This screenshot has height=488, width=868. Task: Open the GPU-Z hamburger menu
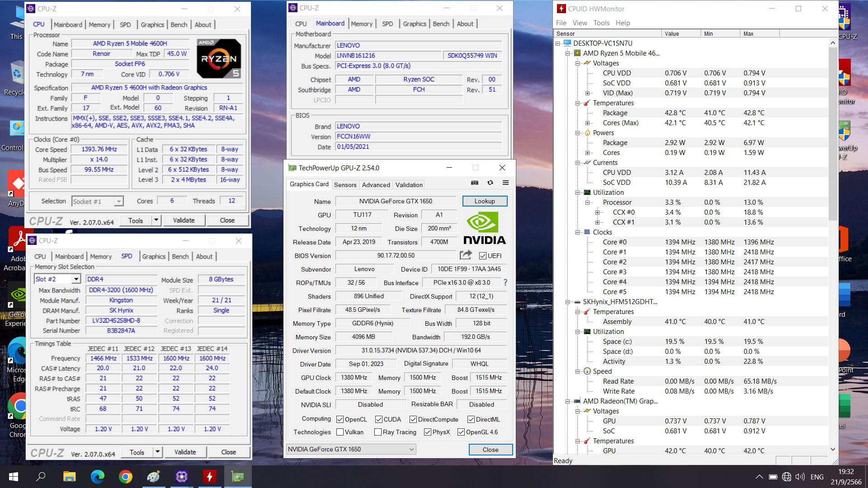coord(505,183)
